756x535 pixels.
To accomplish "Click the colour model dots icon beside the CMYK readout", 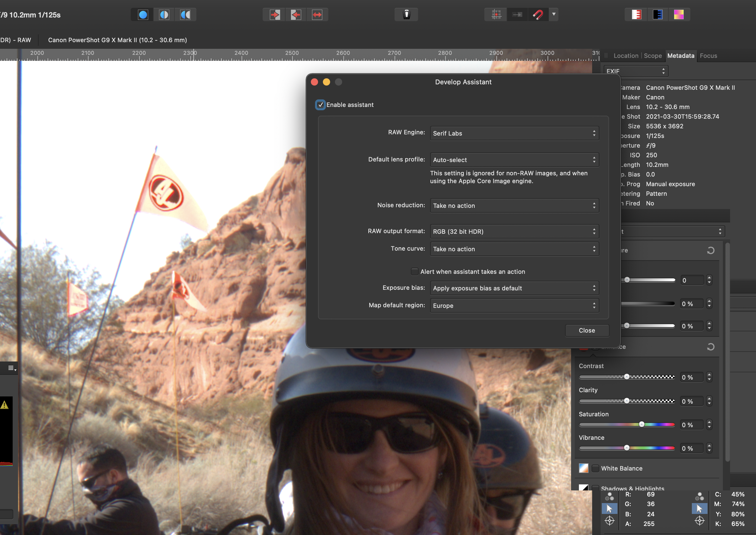I will click(x=699, y=496).
